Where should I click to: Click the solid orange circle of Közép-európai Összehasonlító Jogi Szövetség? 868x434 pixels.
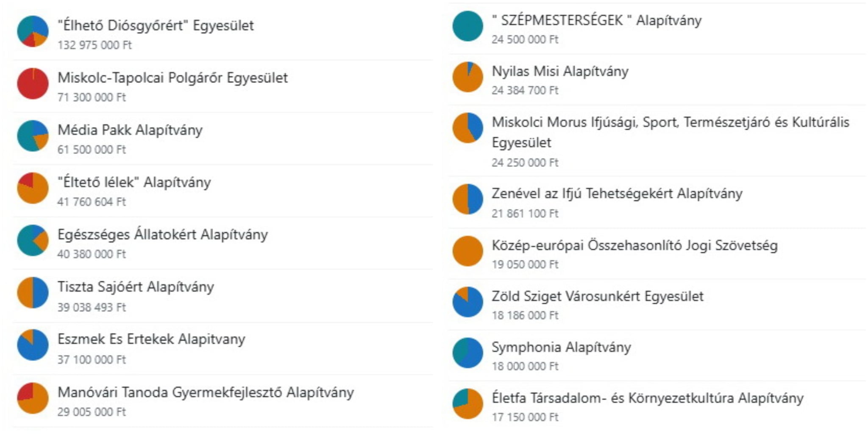tap(467, 251)
